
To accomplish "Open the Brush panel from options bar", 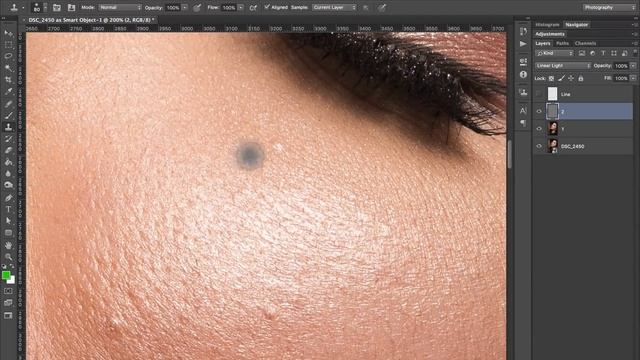I will click(57, 7).
